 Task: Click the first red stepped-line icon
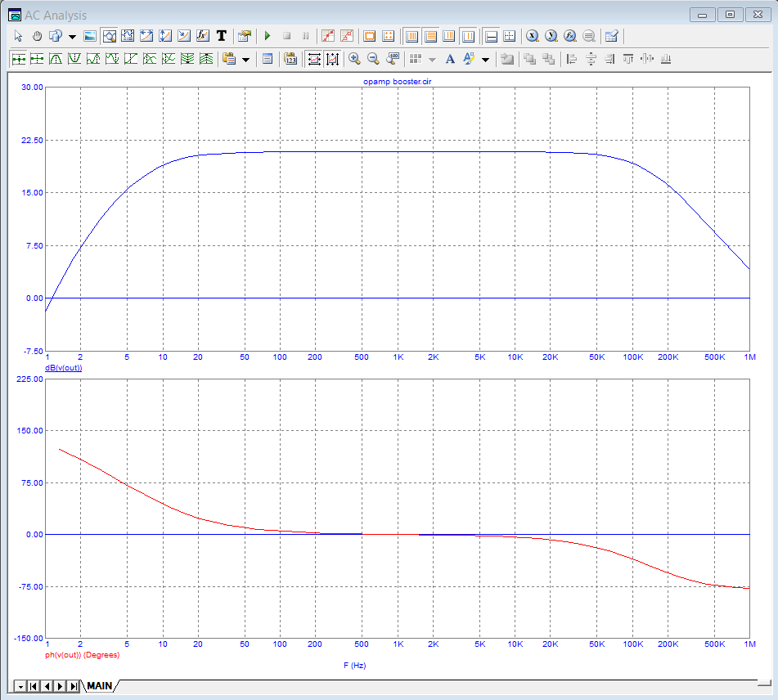pos(328,36)
